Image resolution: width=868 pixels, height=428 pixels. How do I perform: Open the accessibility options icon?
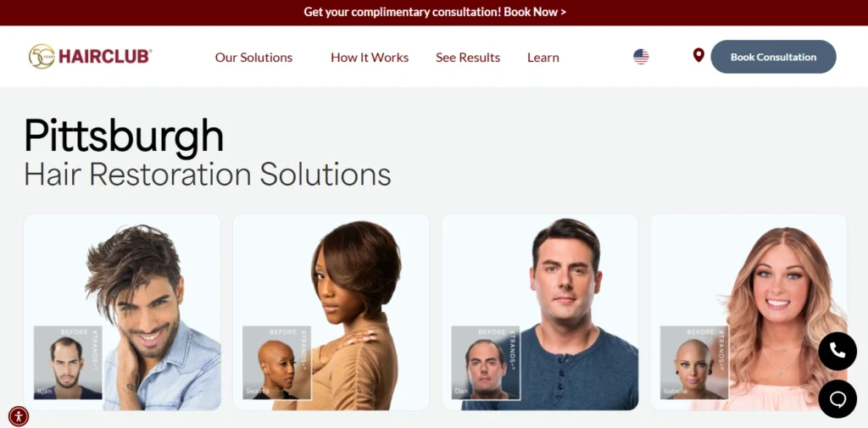19,416
